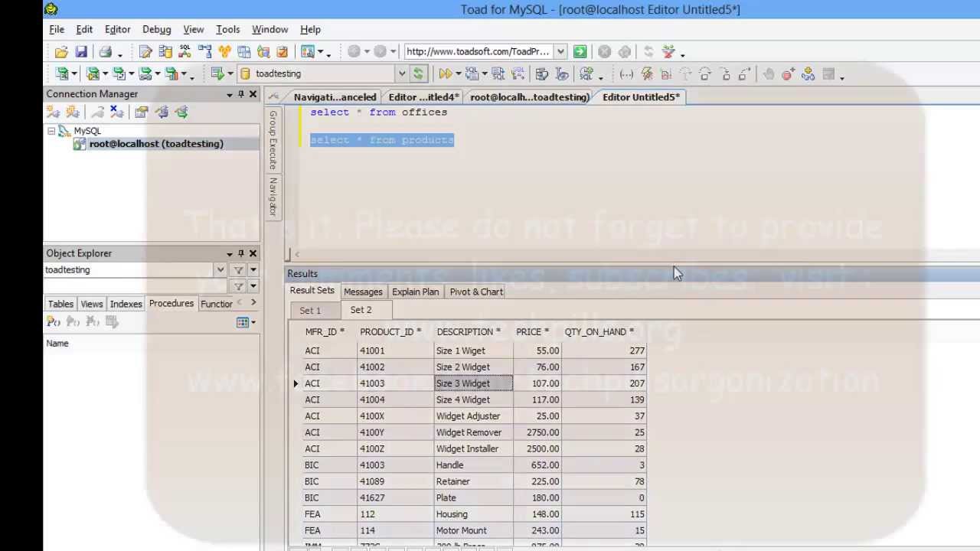
Task: Switch to the Messages results tab
Action: point(363,292)
